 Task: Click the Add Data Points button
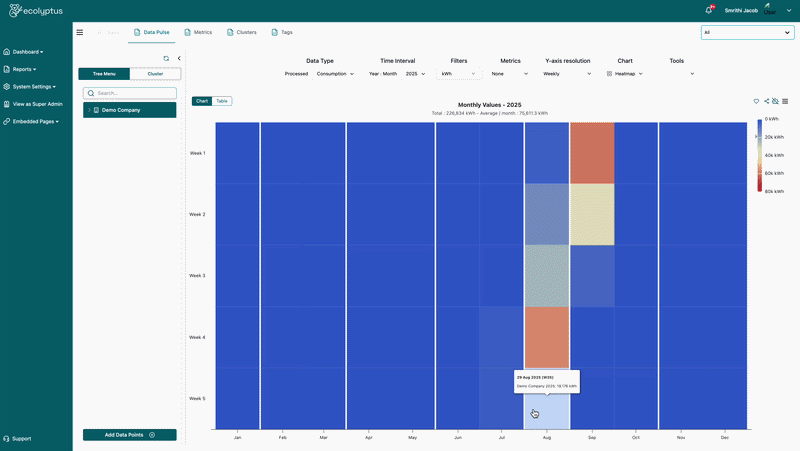click(x=130, y=435)
